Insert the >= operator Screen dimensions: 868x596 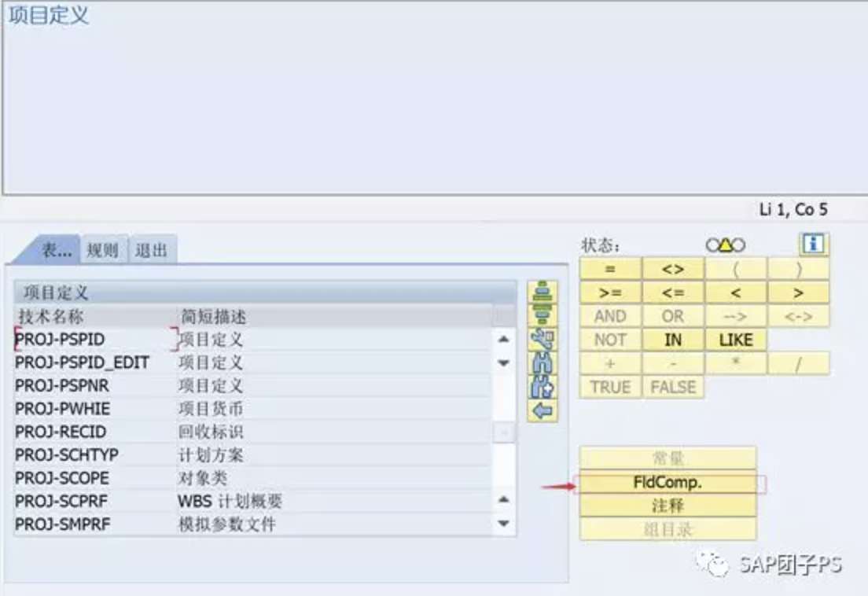click(610, 292)
